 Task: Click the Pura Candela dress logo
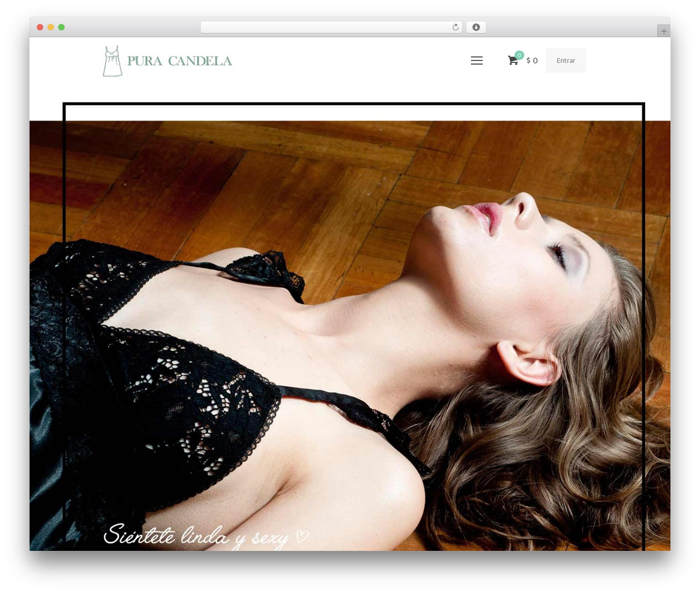[167, 61]
